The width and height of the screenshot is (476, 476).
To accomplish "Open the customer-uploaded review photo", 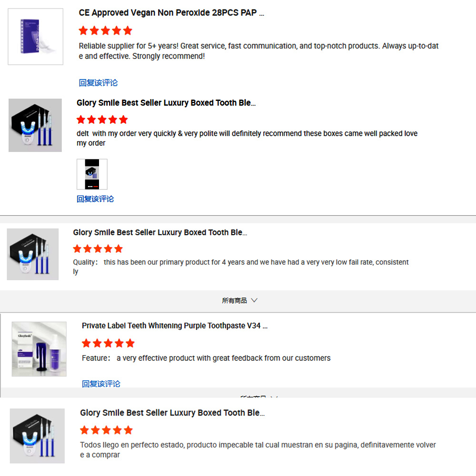I will click(x=92, y=174).
